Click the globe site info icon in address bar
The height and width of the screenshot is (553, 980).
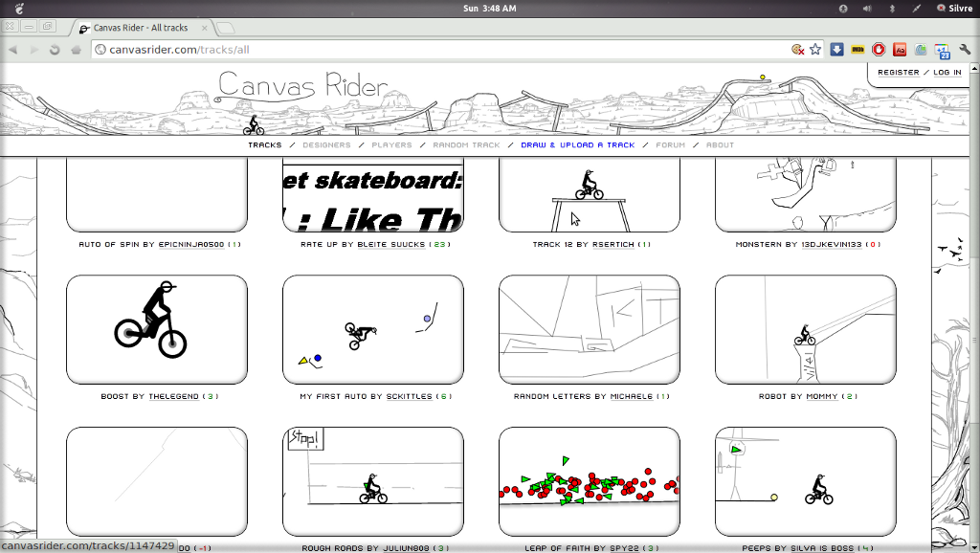(x=100, y=50)
